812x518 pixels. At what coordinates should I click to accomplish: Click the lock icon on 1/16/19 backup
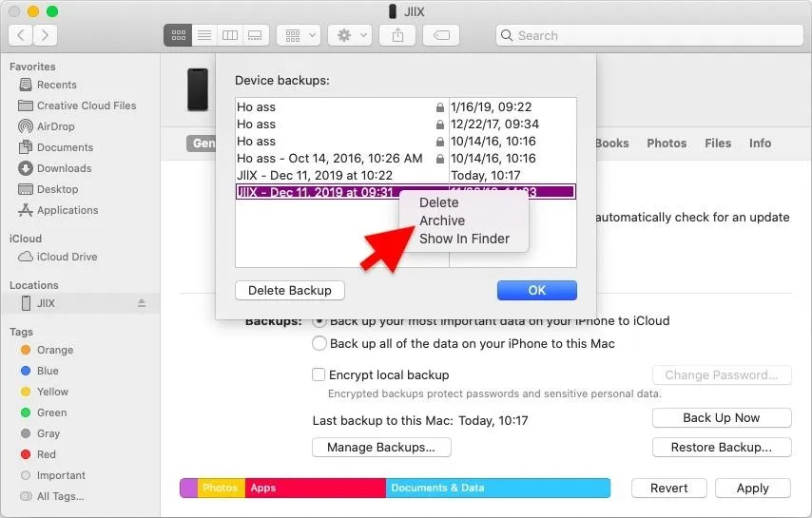coord(439,107)
